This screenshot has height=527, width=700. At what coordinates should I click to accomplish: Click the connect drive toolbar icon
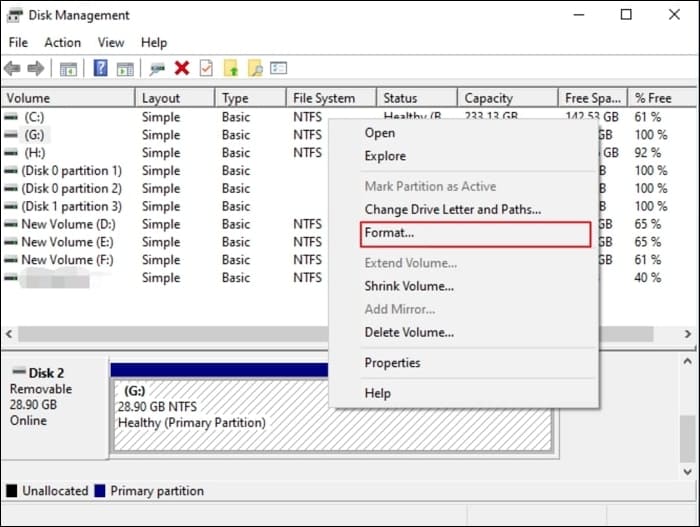(x=157, y=68)
